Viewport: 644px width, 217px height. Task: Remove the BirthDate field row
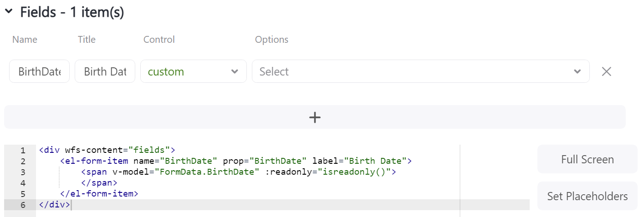tap(606, 71)
